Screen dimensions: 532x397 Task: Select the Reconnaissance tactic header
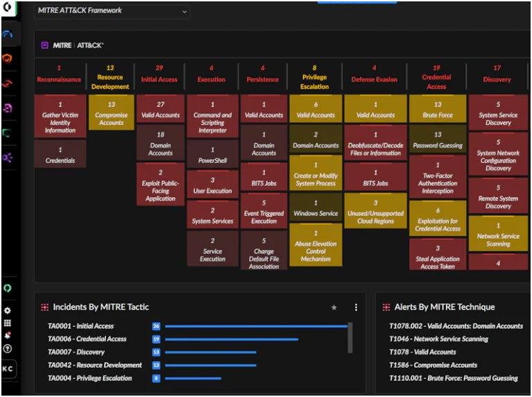coord(59,74)
